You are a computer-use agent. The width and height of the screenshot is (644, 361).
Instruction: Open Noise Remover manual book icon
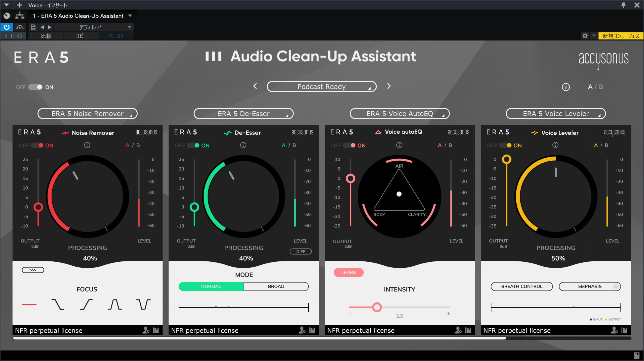pos(156,330)
